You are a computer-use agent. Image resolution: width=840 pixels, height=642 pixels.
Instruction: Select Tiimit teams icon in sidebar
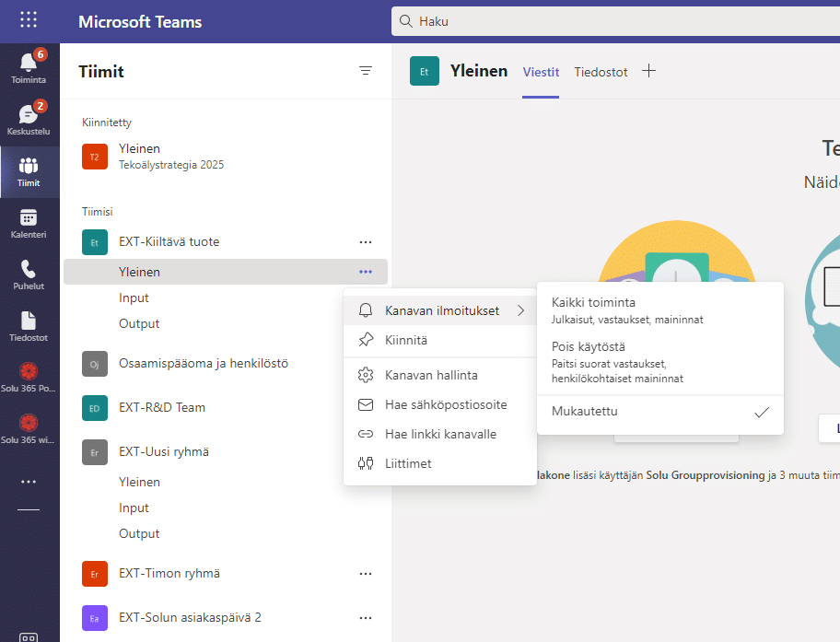tap(29, 171)
